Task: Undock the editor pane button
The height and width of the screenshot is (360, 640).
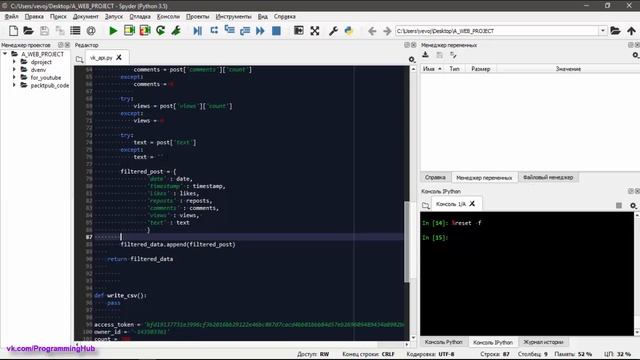Action: coord(407,45)
